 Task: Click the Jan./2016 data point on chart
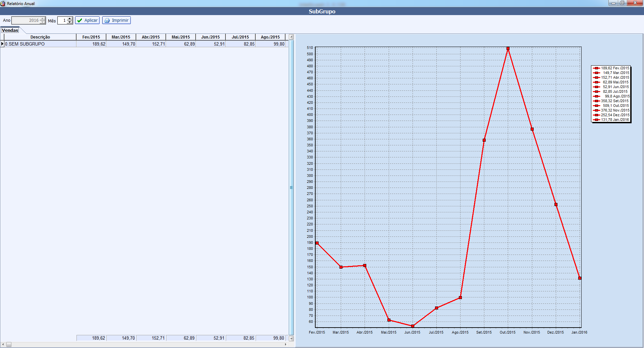[580, 278]
